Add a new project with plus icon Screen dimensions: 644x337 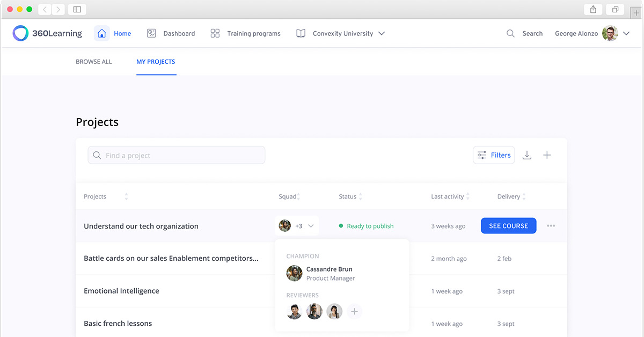pyautogui.click(x=547, y=155)
